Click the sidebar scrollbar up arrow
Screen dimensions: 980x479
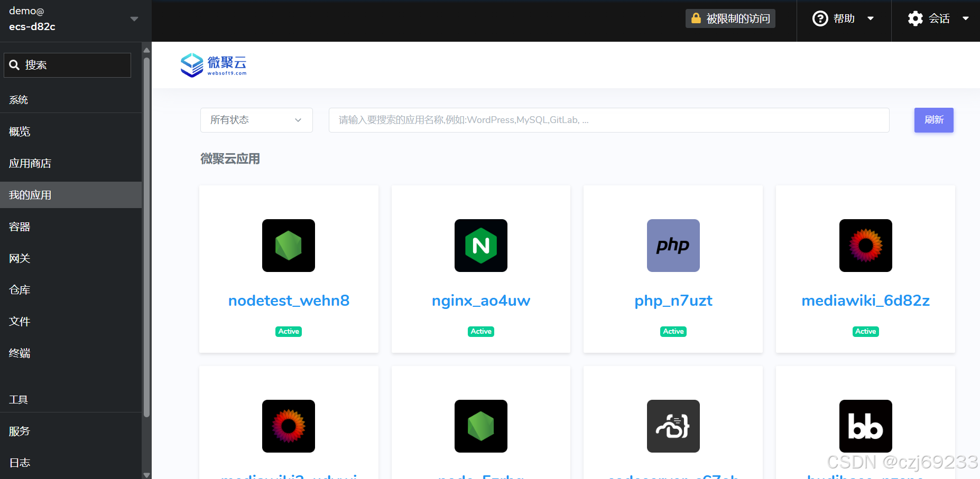point(146,50)
